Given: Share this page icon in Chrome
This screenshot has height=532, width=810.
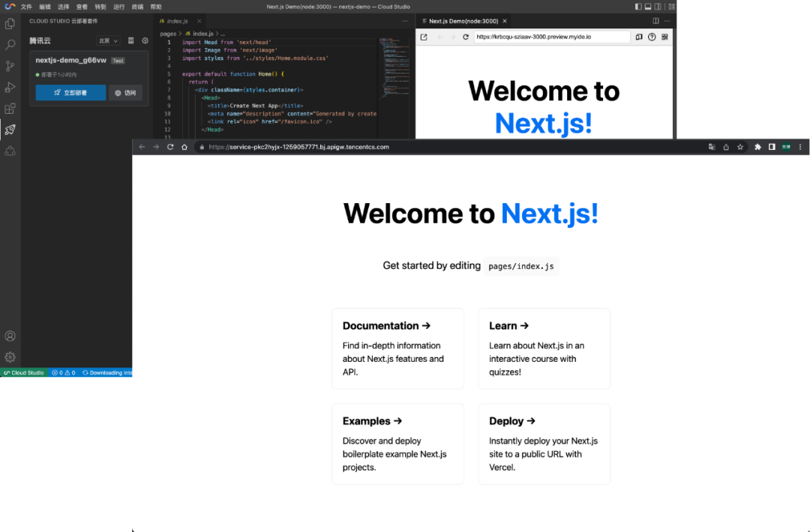Looking at the screenshot, I should pos(726,147).
